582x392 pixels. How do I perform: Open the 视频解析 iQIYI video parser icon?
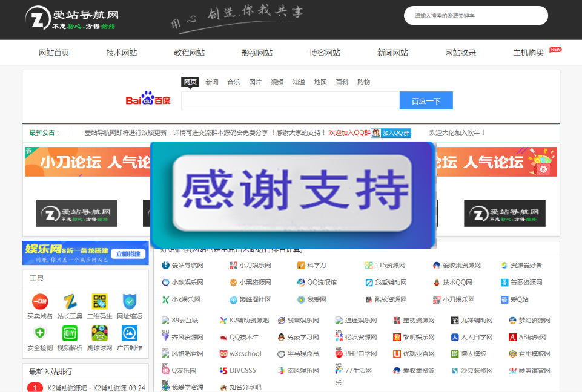69,333
